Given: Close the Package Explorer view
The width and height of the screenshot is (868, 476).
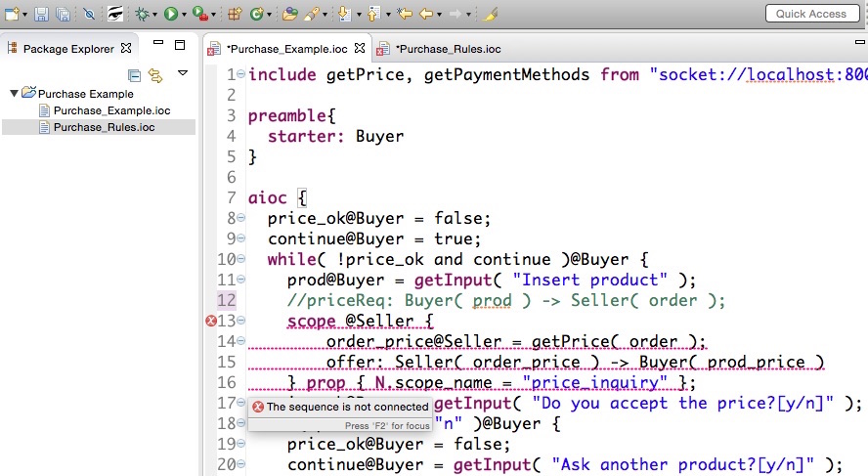Looking at the screenshot, I should point(126,48).
